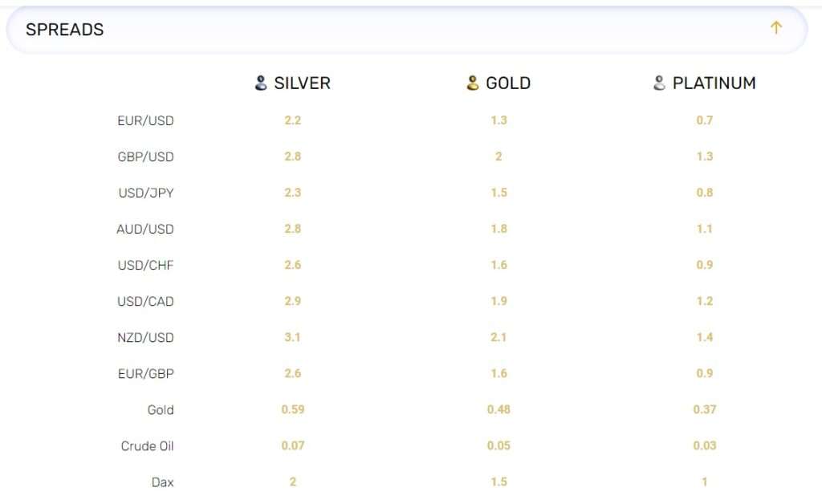
Task: Click the Dax row label
Action: point(162,482)
